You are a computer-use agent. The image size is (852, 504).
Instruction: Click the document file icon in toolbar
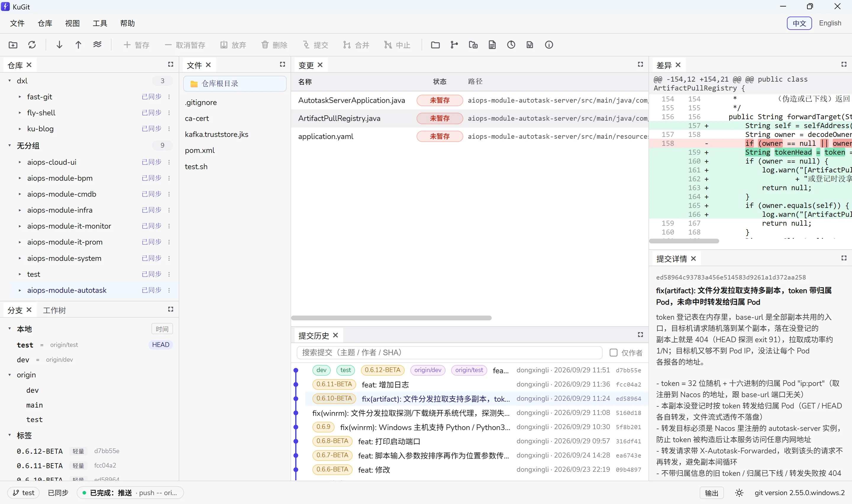tap(492, 45)
